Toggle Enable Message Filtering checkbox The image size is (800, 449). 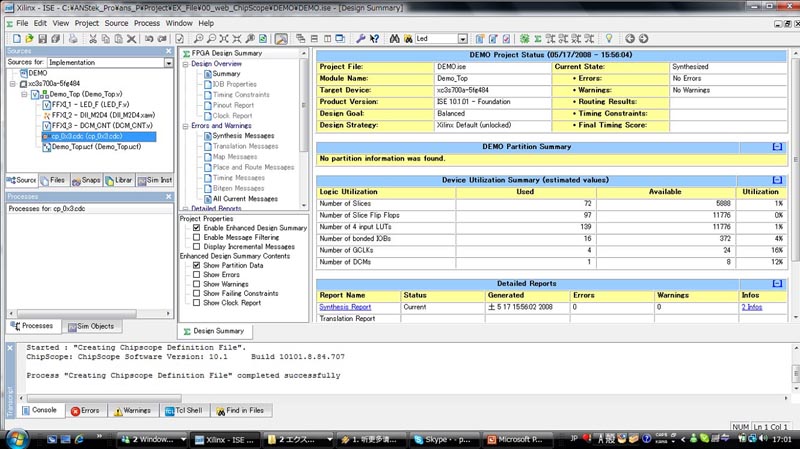coord(196,237)
